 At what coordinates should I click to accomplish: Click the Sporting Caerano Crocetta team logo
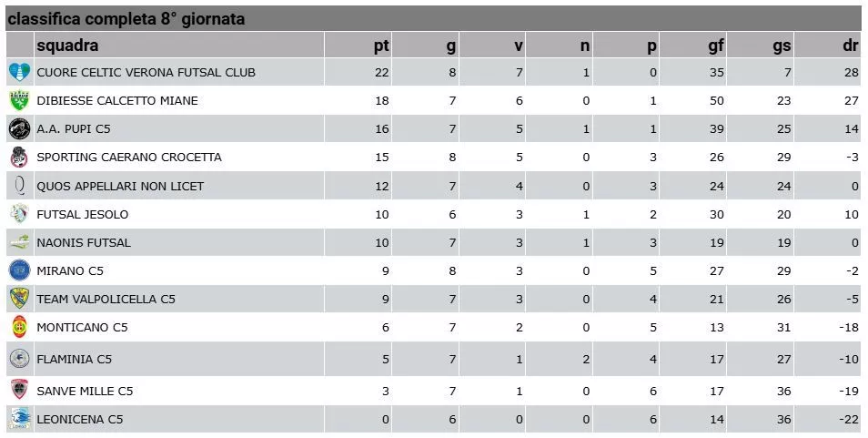click(19, 158)
